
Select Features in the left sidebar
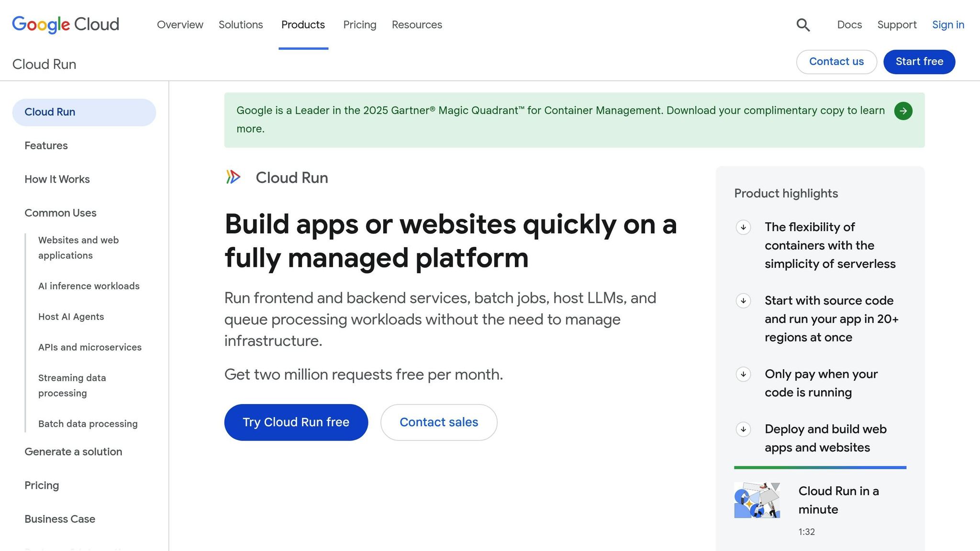pos(46,145)
